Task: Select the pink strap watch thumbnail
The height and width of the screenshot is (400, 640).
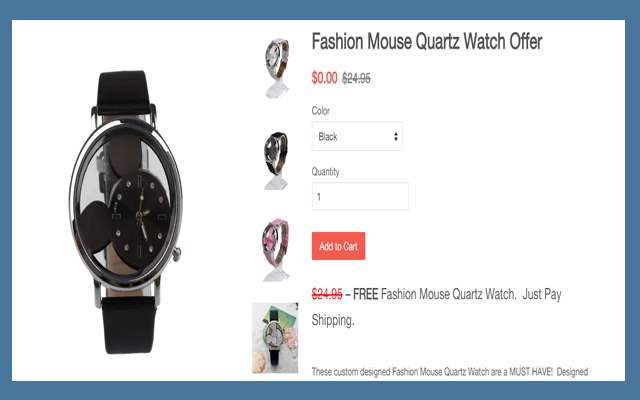Action: 276,249
